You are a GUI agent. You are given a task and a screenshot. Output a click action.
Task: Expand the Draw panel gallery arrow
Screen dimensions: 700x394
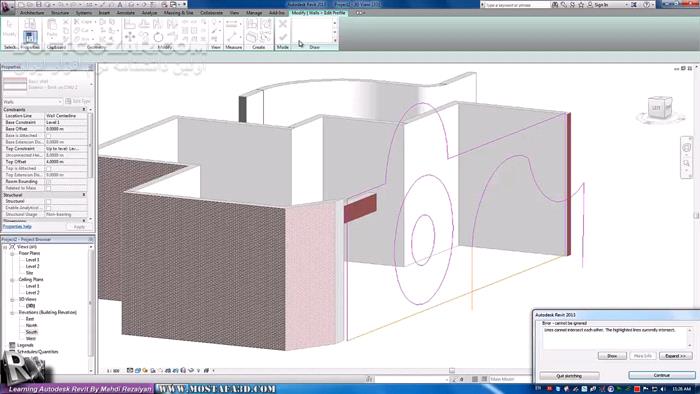click(x=335, y=40)
